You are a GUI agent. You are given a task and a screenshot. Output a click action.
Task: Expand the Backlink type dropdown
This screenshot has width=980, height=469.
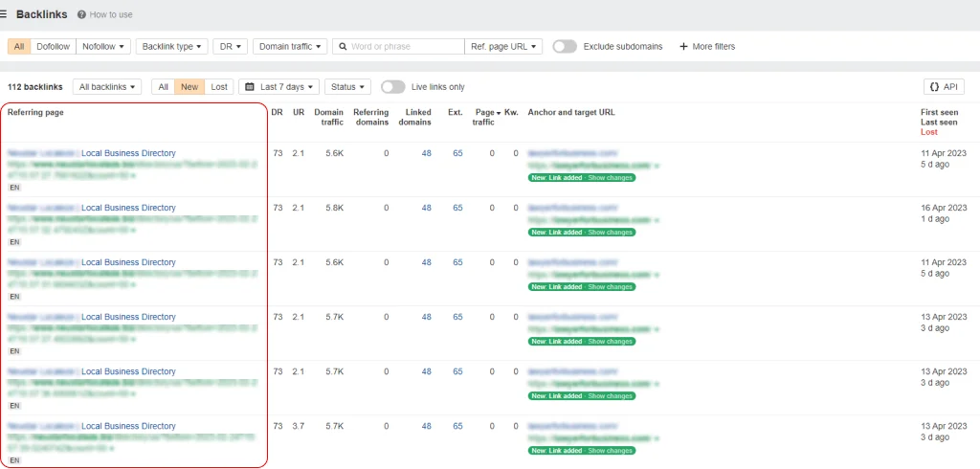click(x=171, y=46)
